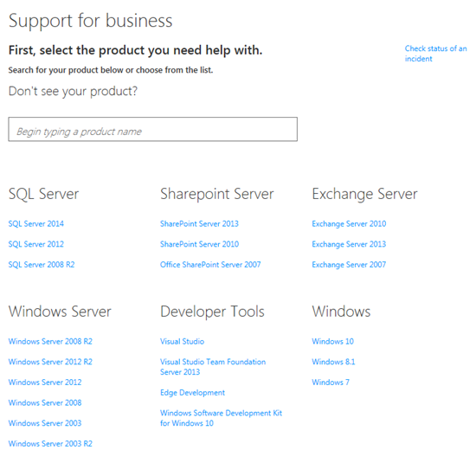Choose the Edge Development link

[192, 393]
